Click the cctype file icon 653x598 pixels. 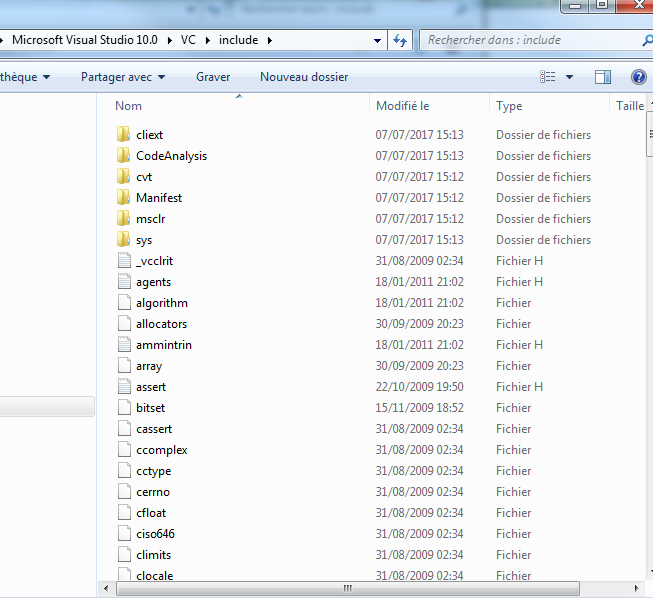click(x=124, y=471)
